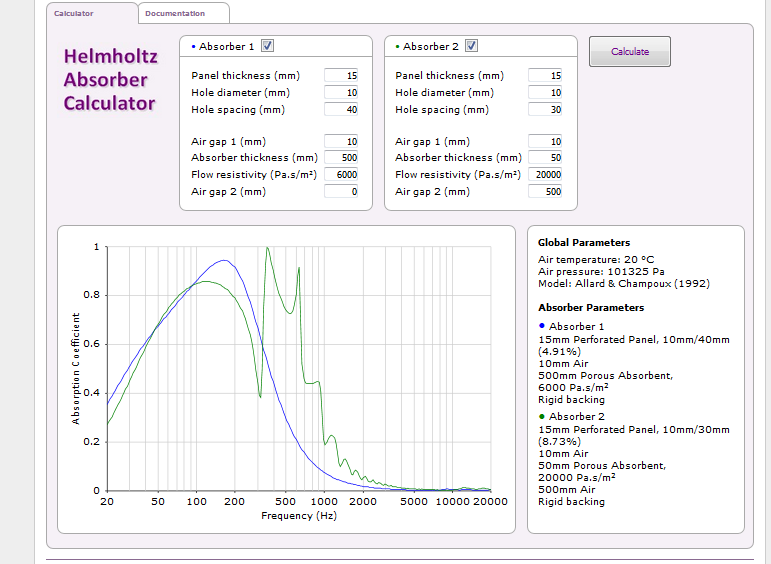Edit Absorber 2 hole diameter field

coord(545,92)
